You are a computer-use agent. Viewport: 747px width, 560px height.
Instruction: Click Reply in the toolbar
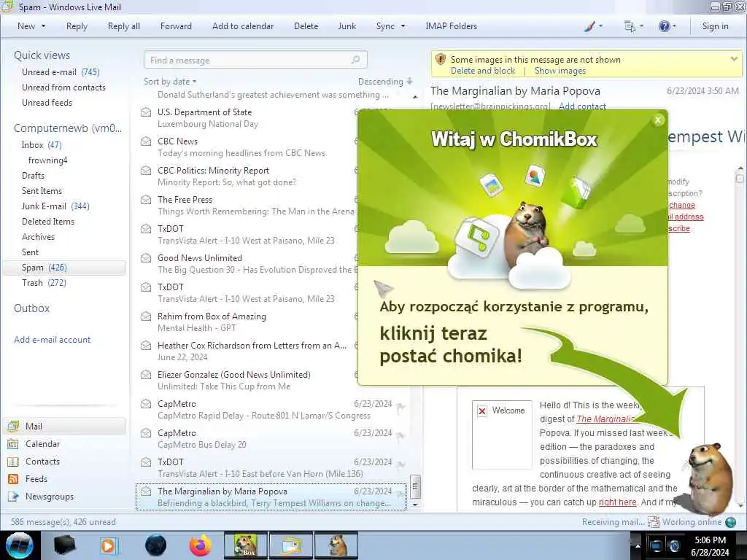(x=77, y=26)
